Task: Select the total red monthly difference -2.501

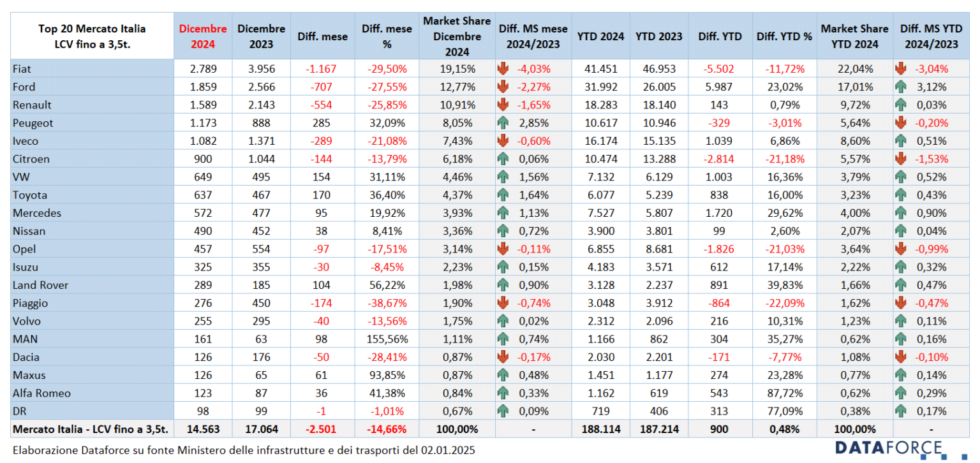Action: [322, 429]
